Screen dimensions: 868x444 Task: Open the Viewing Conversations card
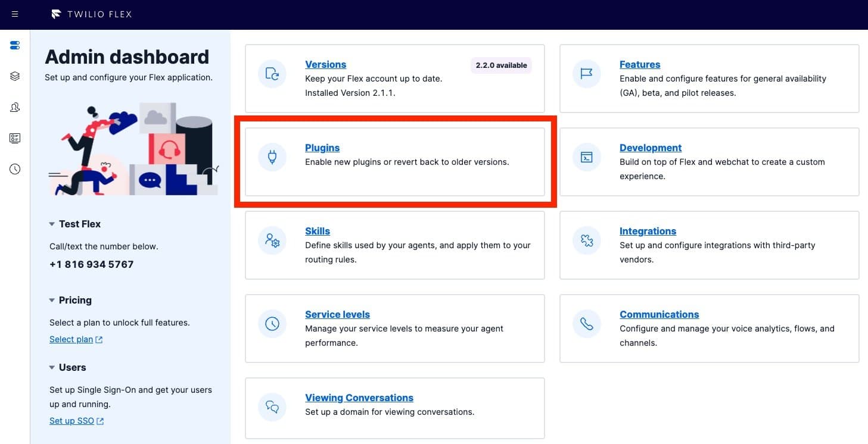click(x=359, y=398)
